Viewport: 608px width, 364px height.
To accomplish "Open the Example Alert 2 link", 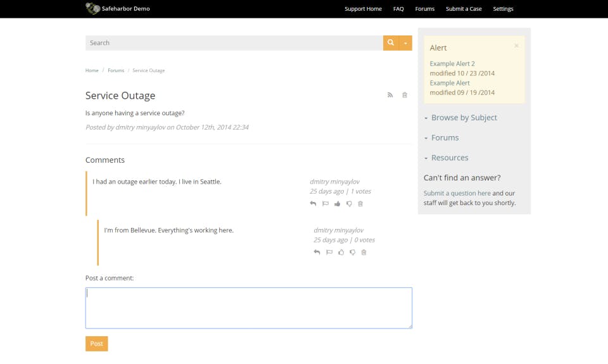I will pos(452,64).
